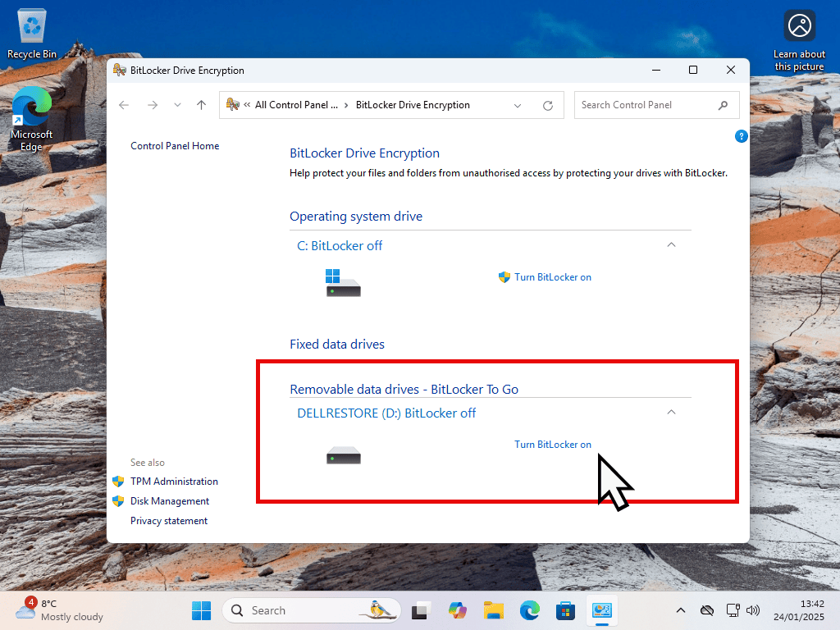
Task: Collapse the DELLRESTORE (D:) drive section
Action: coord(671,413)
